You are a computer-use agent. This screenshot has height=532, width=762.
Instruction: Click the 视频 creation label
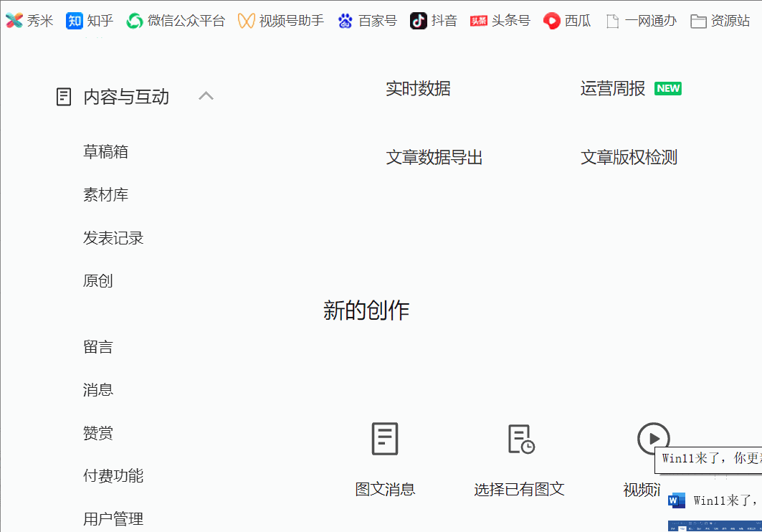tap(642, 489)
